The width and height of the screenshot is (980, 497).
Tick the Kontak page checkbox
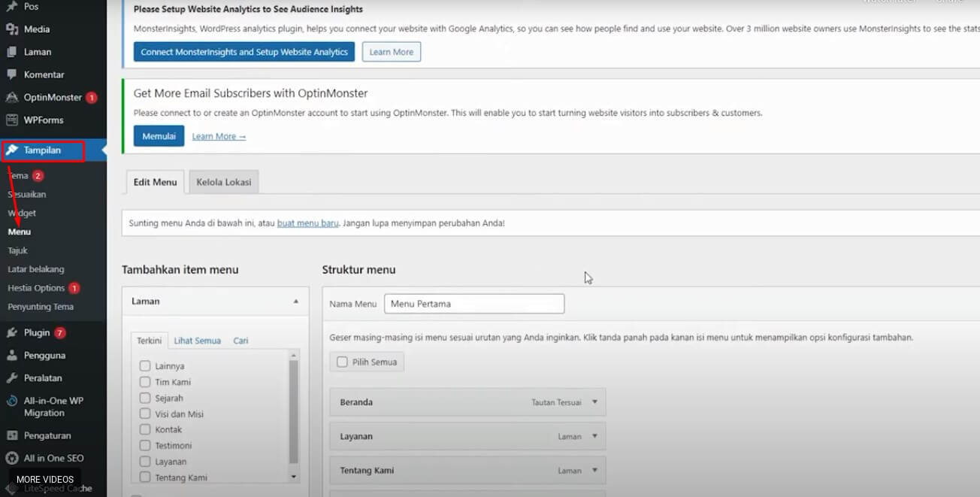tap(145, 429)
